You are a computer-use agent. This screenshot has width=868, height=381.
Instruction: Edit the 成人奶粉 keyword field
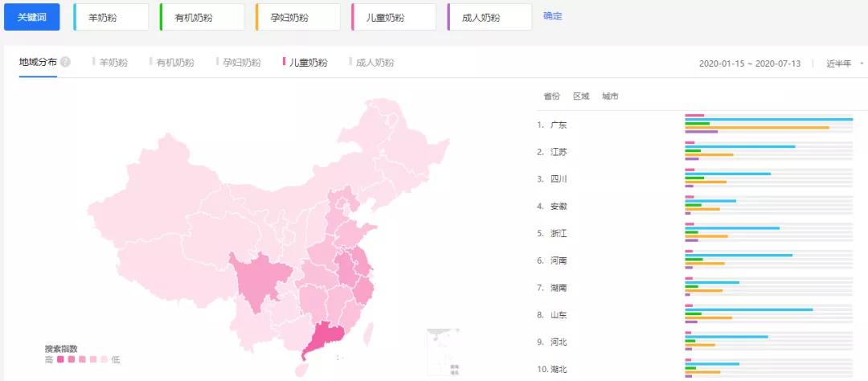[x=489, y=17]
